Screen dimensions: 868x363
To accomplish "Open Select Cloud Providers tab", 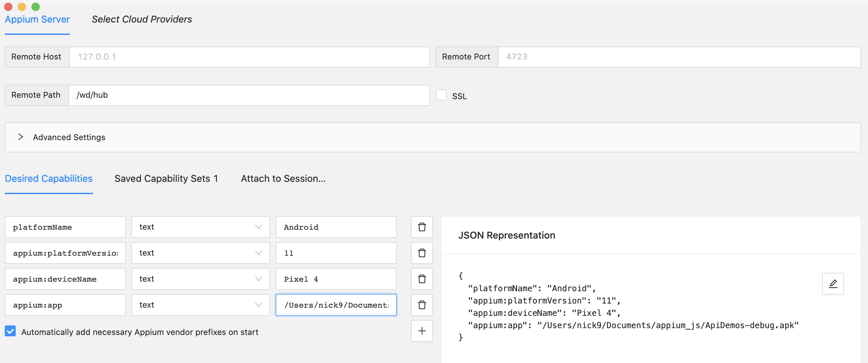I will point(142,19).
